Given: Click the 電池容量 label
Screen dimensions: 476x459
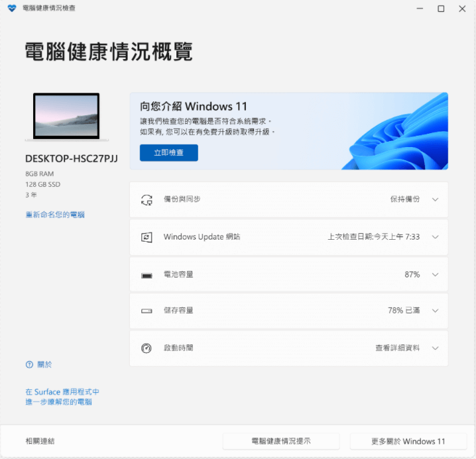Looking at the screenshot, I should [x=178, y=274].
